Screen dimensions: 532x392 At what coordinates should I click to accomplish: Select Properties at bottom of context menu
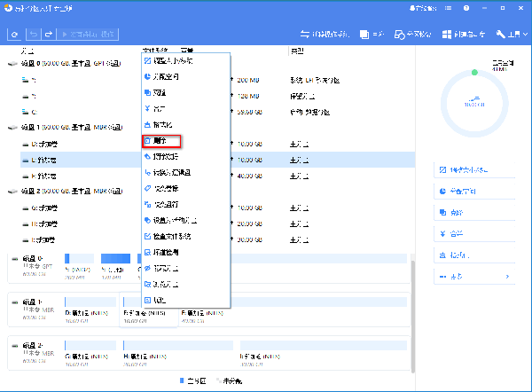[x=162, y=300]
